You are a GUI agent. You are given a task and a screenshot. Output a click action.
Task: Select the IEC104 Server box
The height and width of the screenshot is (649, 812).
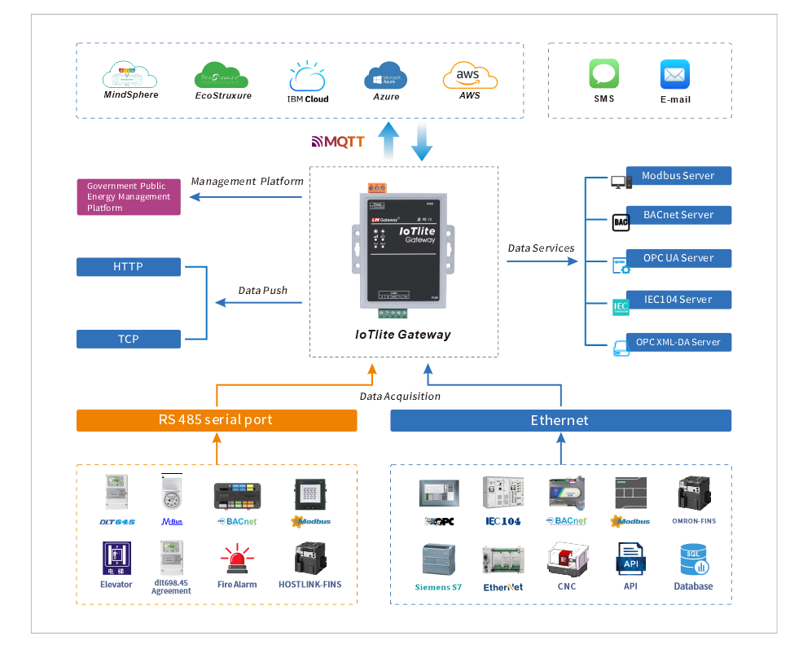pos(678,300)
